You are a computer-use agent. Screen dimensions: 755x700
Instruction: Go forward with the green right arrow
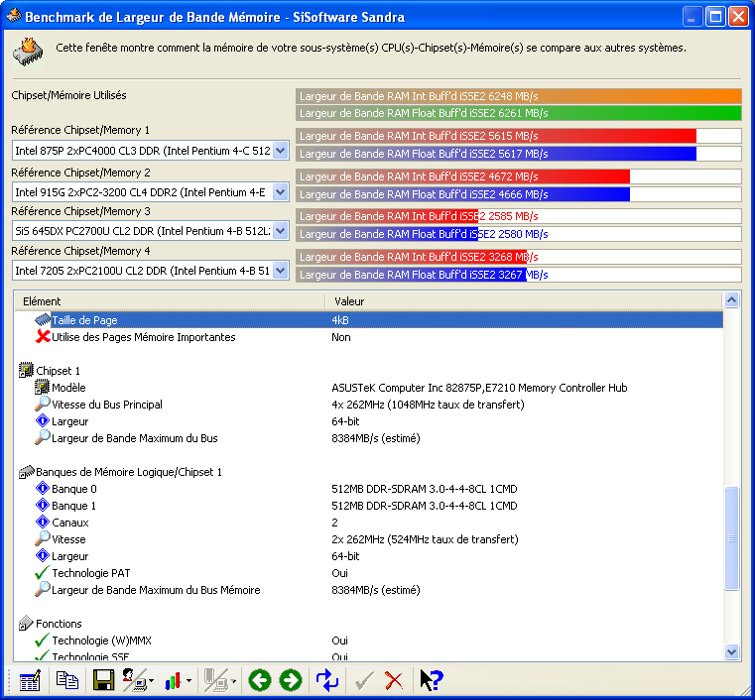(291, 681)
